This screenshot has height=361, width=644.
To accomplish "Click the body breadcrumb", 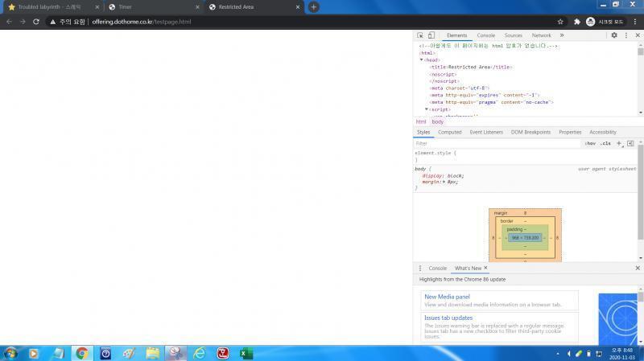I will pos(437,122).
